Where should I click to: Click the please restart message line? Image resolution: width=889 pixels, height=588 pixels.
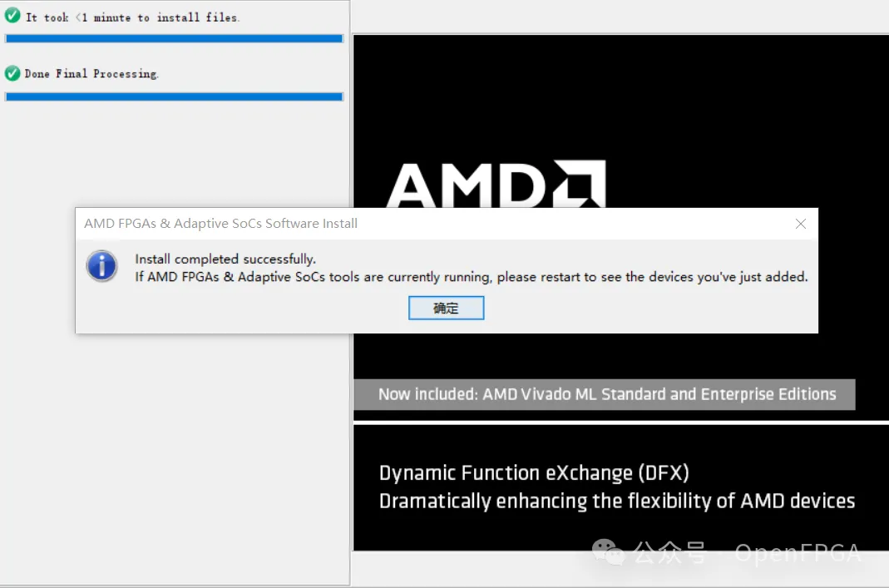471,277
